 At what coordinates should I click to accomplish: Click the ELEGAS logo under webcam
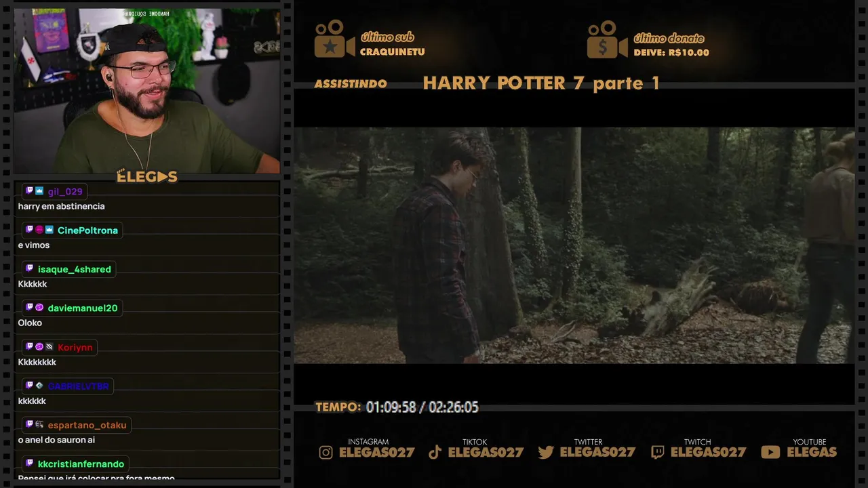[146, 176]
